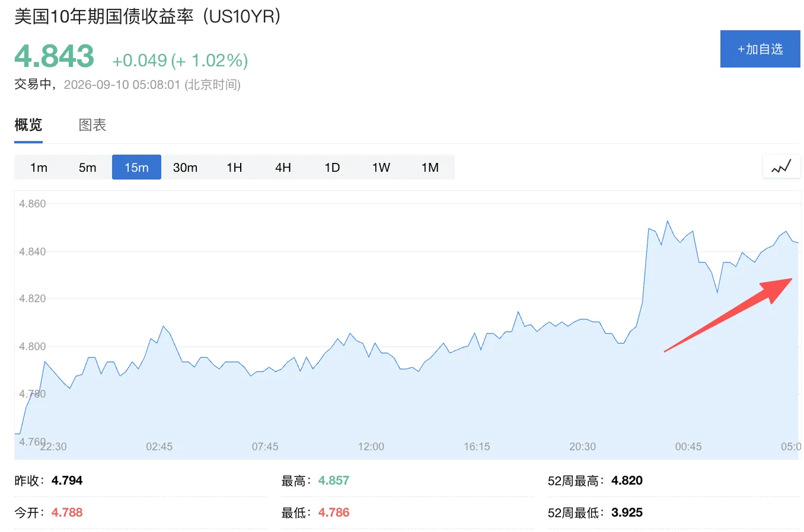Switch chart to 1H interval
The height and width of the screenshot is (532, 804).
pyautogui.click(x=234, y=167)
